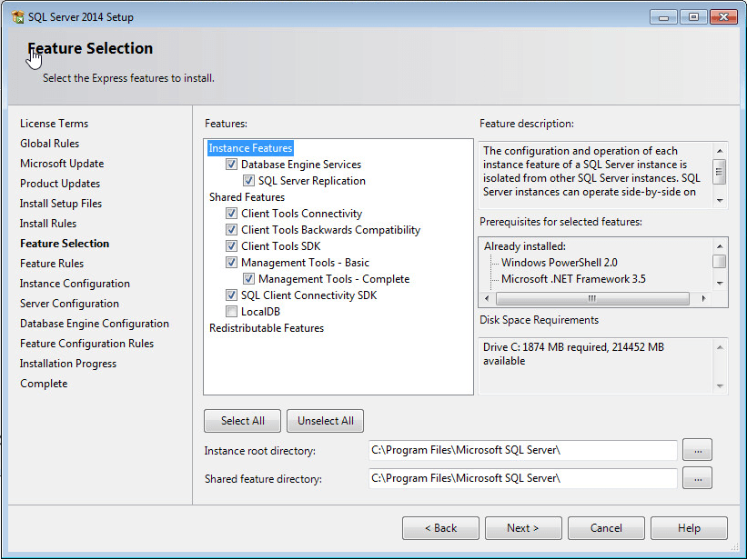747x560 pixels.
Task: Open Help for Feature Selection
Action: coord(689,528)
